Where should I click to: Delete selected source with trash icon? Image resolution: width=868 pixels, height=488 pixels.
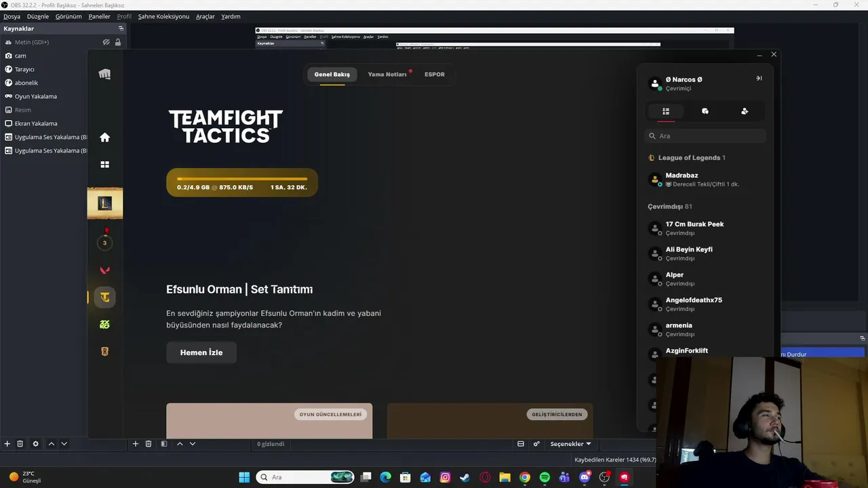(x=20, y=444)
